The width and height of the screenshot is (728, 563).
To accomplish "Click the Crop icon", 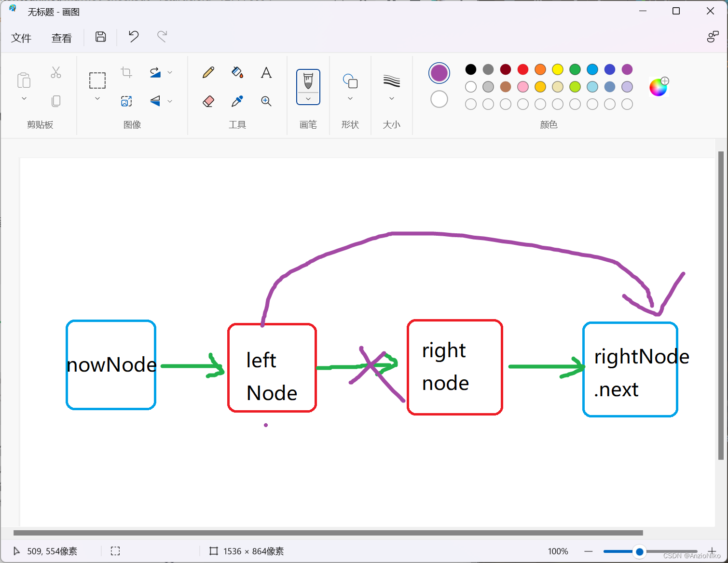I will point(126,72).
